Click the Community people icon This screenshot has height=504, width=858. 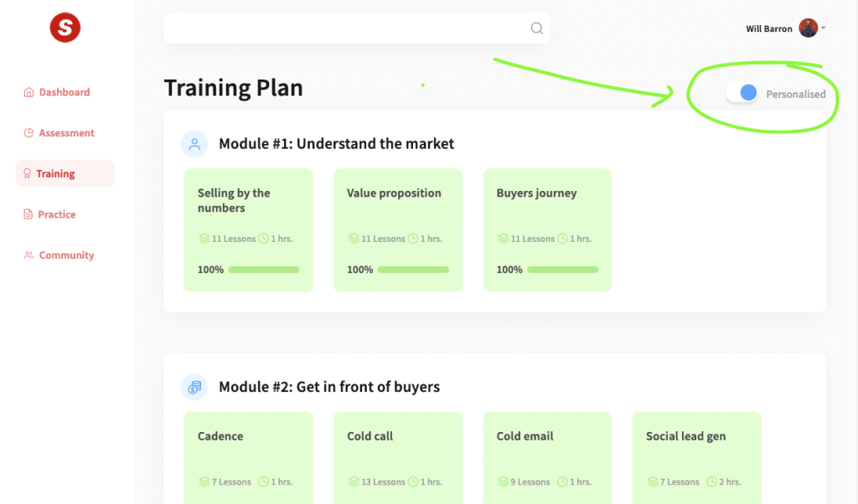[x=29, y=255]
